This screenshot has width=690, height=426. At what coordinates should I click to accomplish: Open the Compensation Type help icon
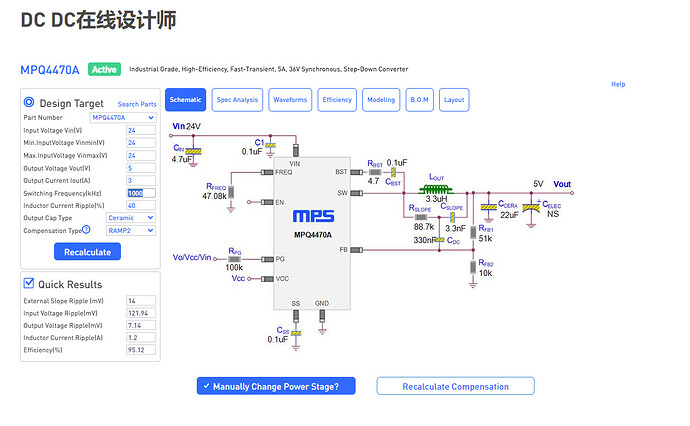click(x=86, y=229)
